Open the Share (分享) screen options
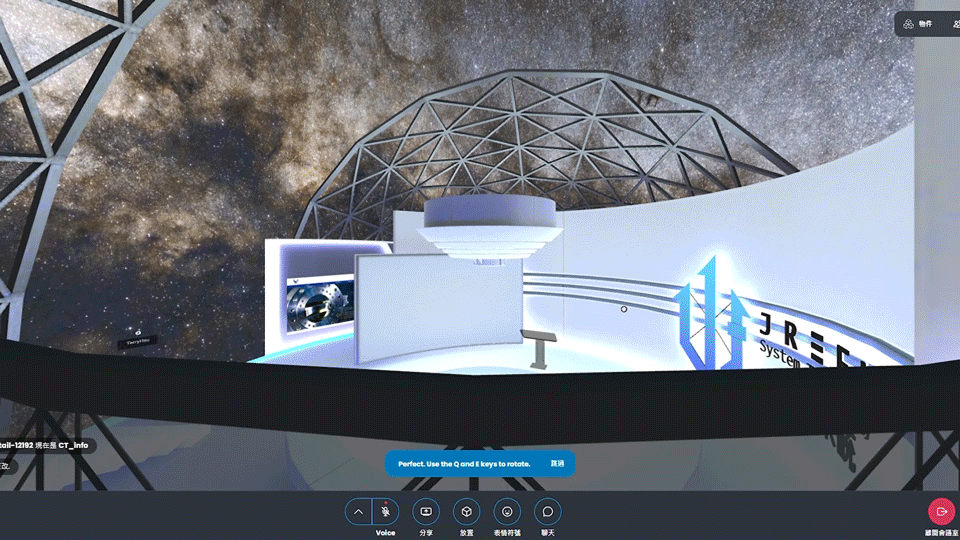This screenshot has width=960, height=540. 426,511
